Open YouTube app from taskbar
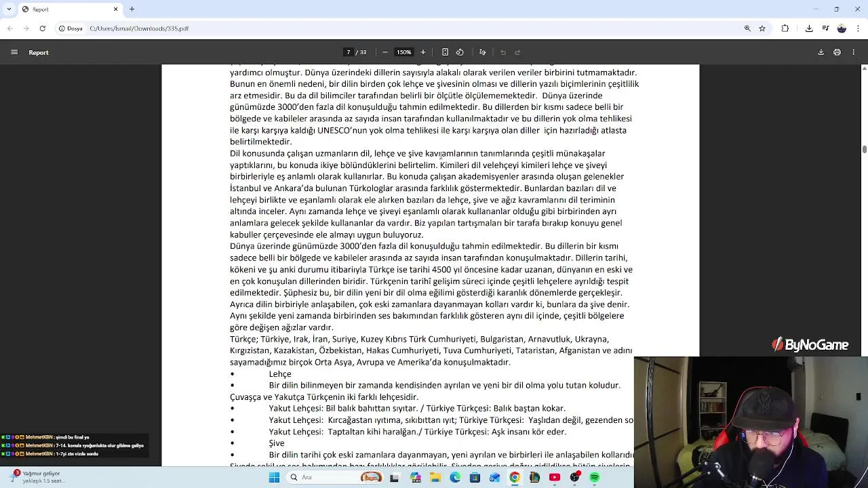 coord(555,477)
